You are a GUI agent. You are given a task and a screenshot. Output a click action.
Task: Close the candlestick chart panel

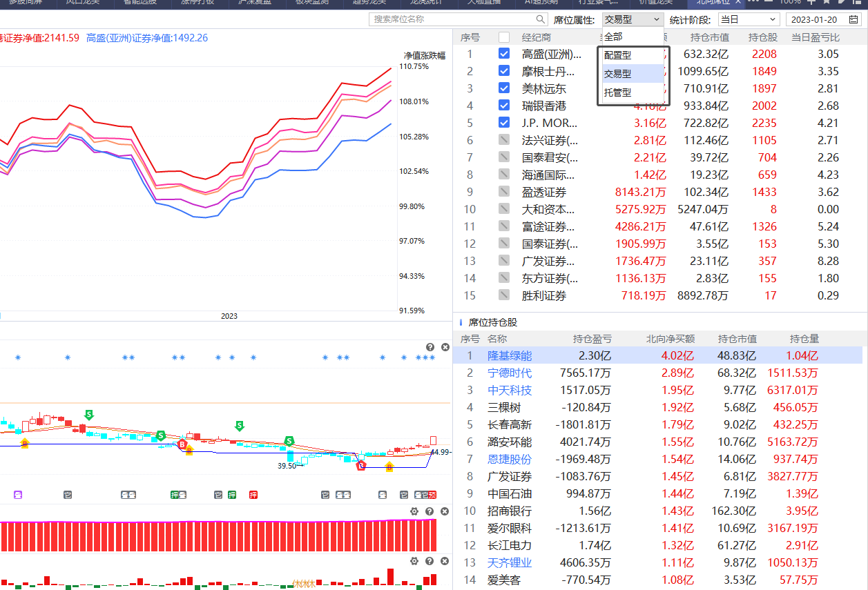[x=445, y=347]
